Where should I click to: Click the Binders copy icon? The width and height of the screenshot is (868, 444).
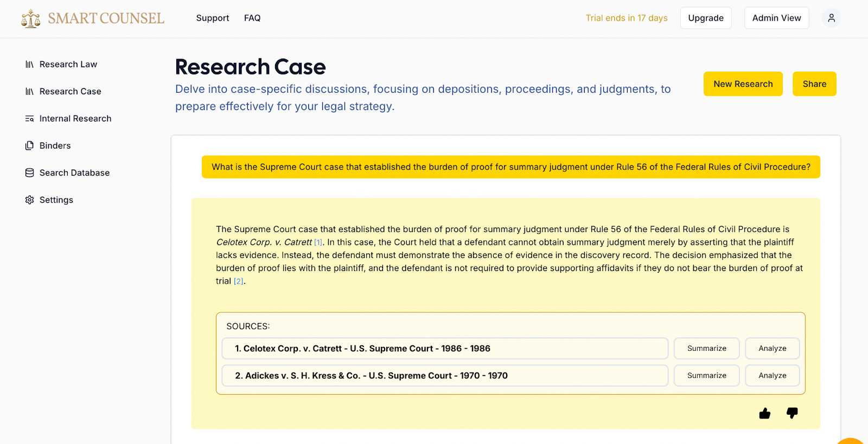[29, 146]
